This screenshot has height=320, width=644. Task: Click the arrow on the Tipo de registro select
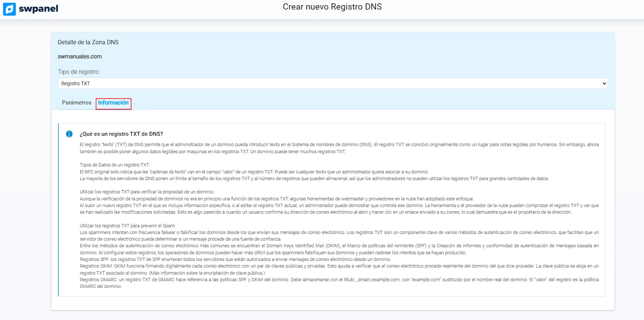click(604, 84)
